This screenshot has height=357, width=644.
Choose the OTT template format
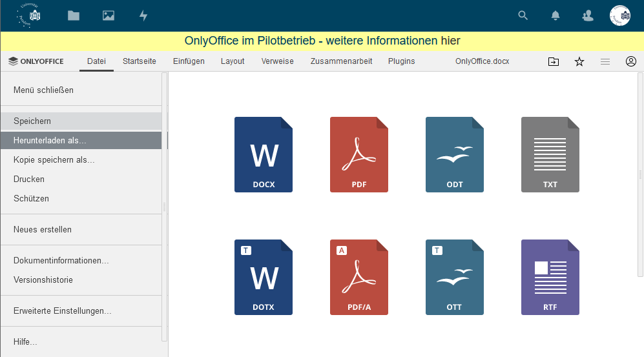(455, 278)
